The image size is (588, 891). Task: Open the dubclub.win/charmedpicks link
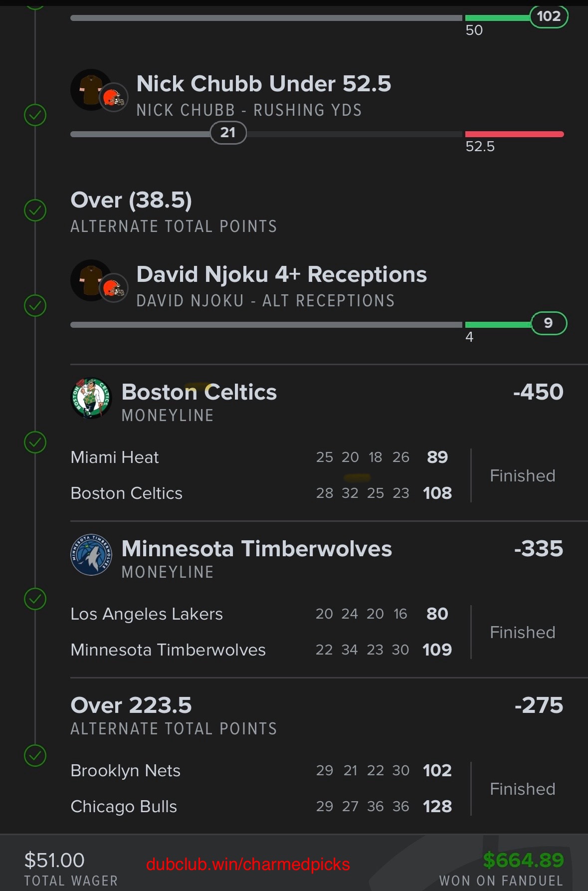[248, 865]
